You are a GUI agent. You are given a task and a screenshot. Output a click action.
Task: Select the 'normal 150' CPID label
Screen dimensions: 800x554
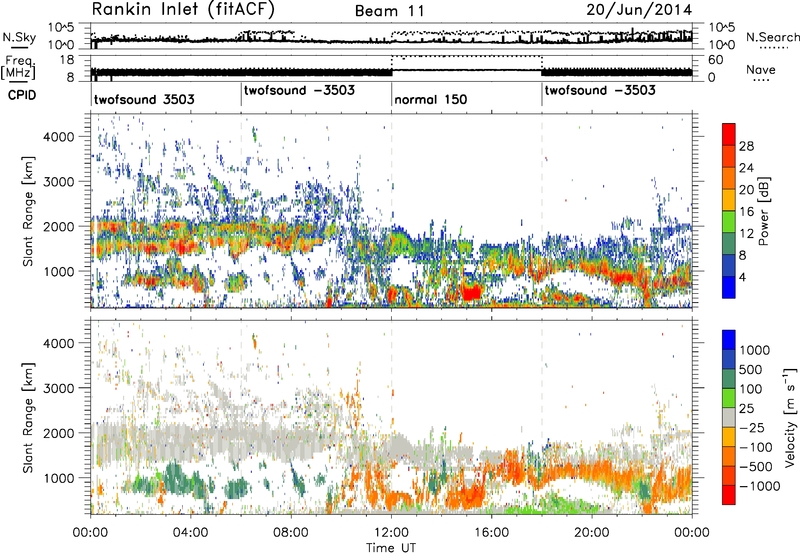[x=431, y=99]
